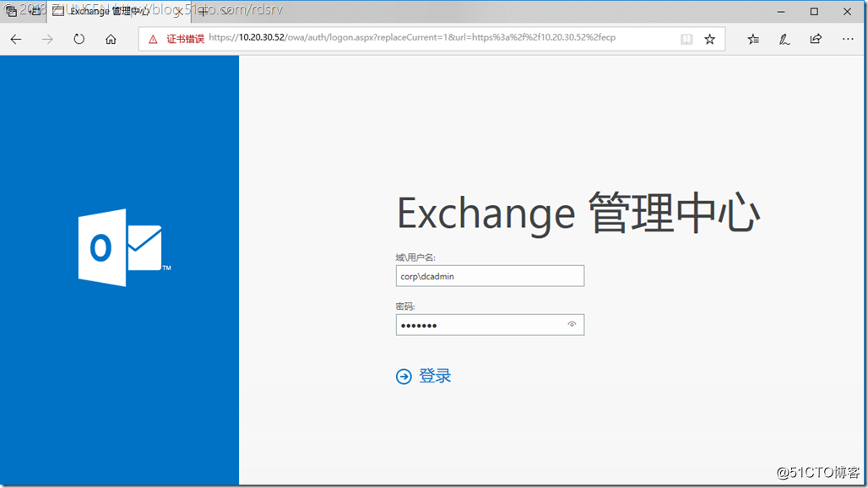This screenshot has width=868, height=488.
Task: Close the browser window
Action: tap(847, 11)
